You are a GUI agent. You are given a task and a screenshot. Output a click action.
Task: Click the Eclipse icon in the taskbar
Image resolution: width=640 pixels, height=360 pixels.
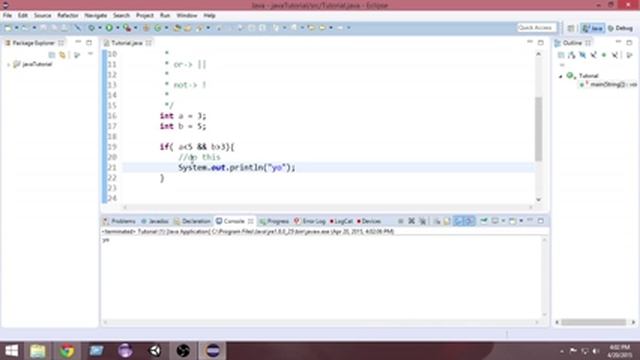click(x=213, y=351)
